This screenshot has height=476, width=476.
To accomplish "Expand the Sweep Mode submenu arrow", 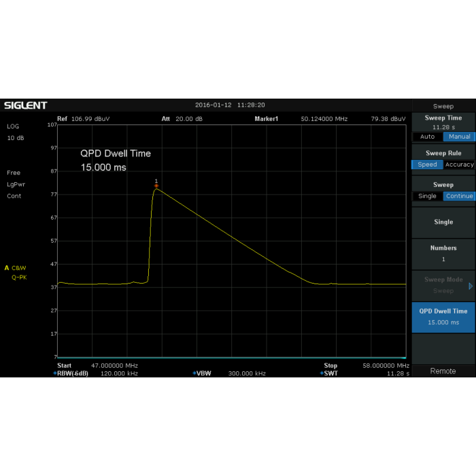I will [x=471, y=286].
